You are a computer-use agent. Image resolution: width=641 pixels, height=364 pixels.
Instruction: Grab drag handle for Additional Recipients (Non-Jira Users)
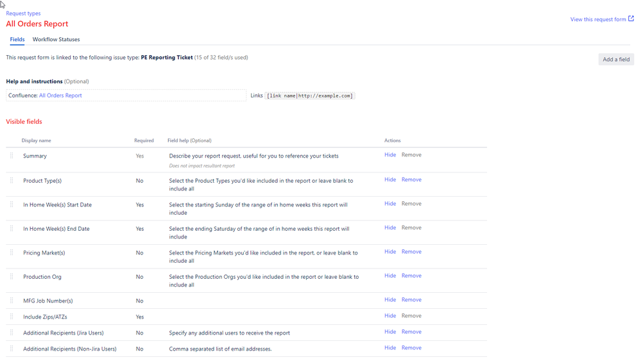pyautogui.click(x=12, y=349)
